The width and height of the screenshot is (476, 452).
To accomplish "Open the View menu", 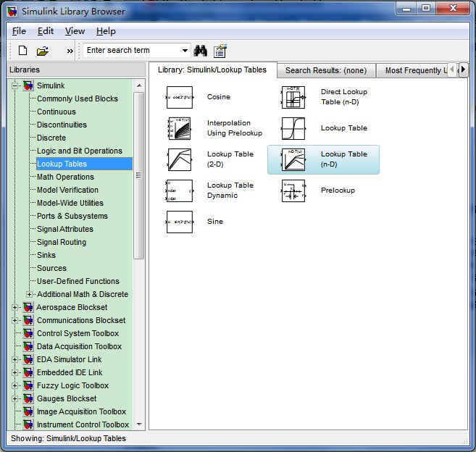I will pos(75,31).
